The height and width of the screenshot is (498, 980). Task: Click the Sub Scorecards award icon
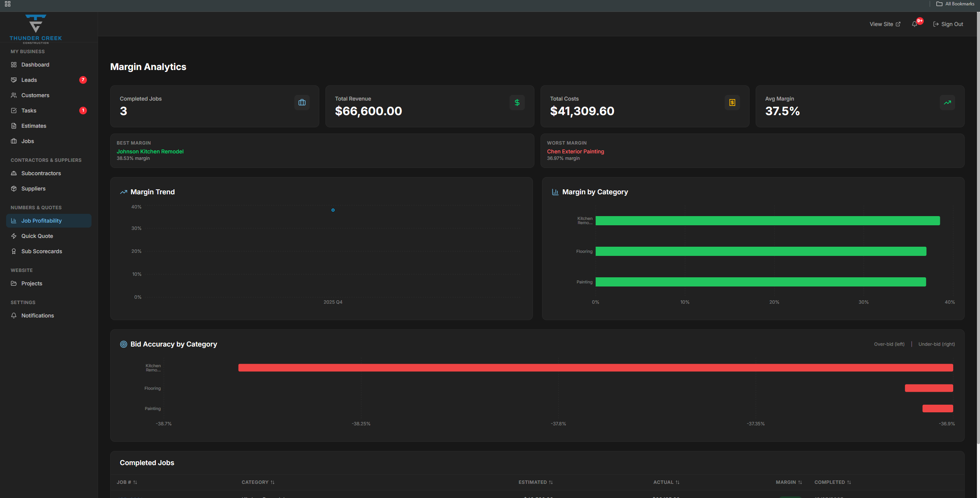tap(14, 251)
